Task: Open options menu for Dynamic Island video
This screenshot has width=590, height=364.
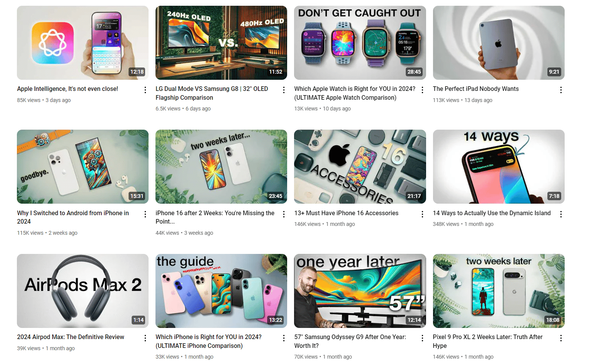Action: point(561,214)
